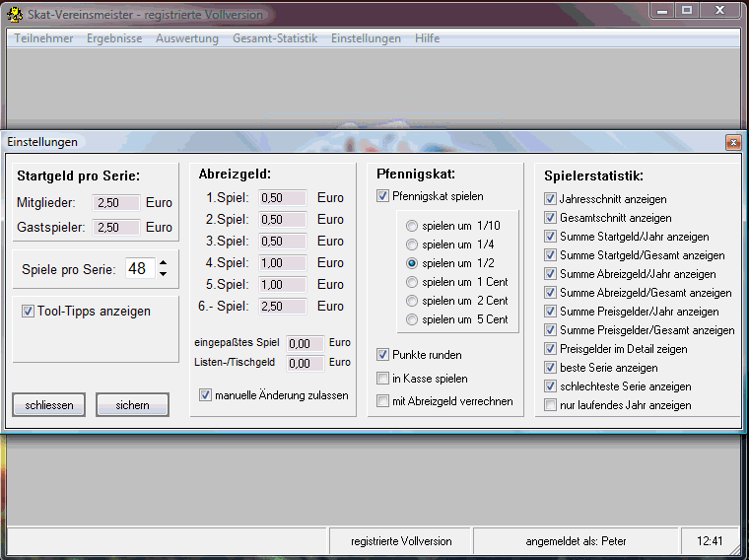
Task: Edit the 1.Spiel Abreizgeld field
Action: (x=282, y=198)
